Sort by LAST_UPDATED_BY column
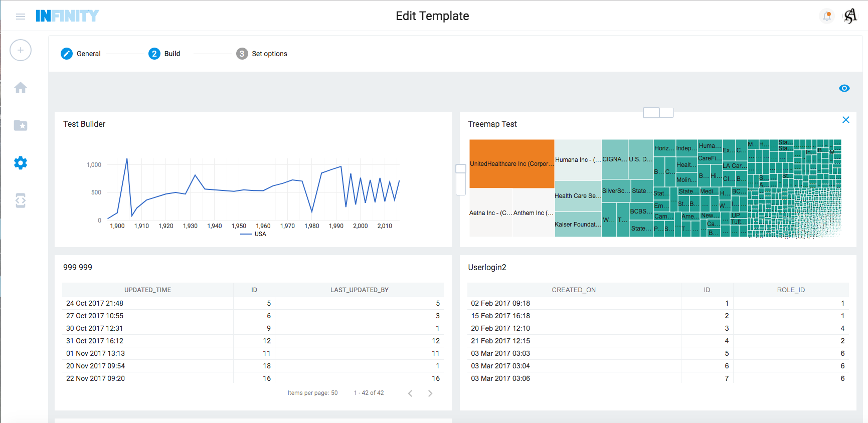Screen dimensions: 868x423 (360, 290)
